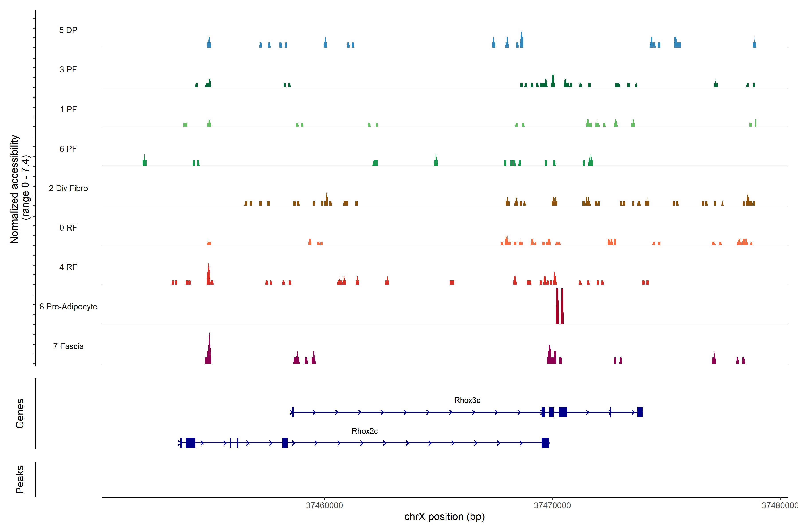Viewport: 798px width, 532px height.
Task: Click the 4 RF track label
Action: coord(68,267)
